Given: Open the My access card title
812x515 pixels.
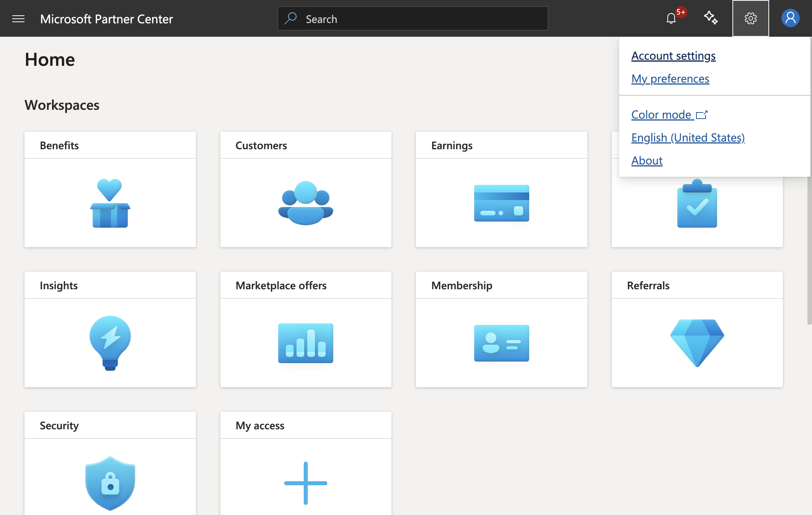Looking at the screenshot, I should [260, 425].
